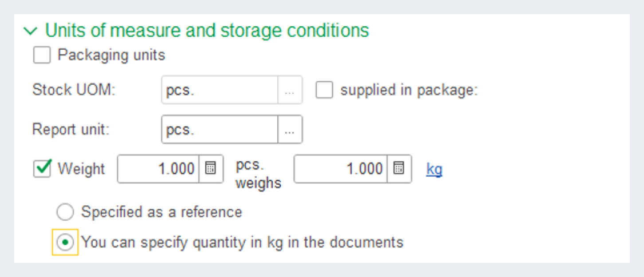Click the Units of measure and storage conditions heading
644x277 pixels.
click(x=207, y=31)
